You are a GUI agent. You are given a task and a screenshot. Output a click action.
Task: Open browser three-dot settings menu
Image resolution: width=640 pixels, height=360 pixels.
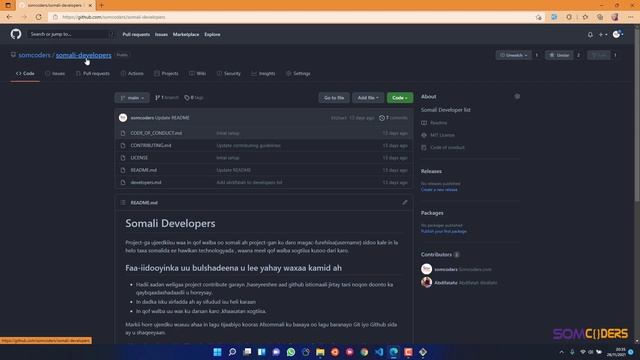coord(631,17)
